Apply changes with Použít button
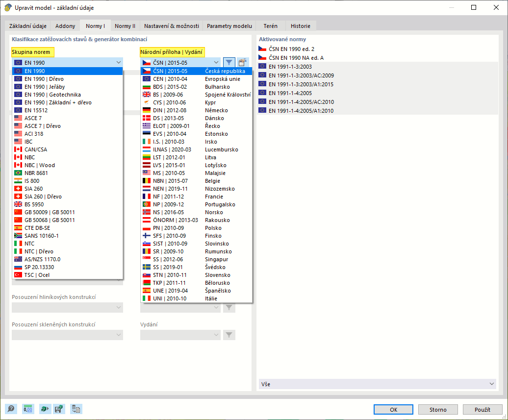508x420 pixels. coord(483,410)
